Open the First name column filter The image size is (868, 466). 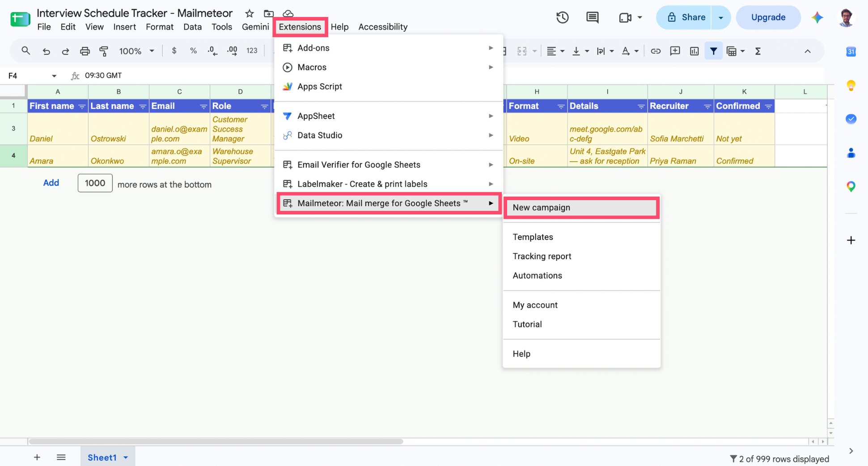pyautogui.click(x=82, y=106)
